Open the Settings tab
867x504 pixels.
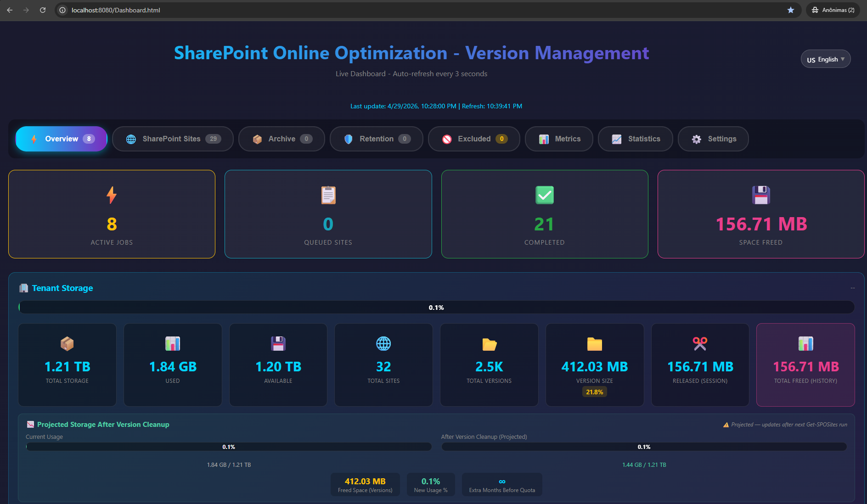click(713, 139)
